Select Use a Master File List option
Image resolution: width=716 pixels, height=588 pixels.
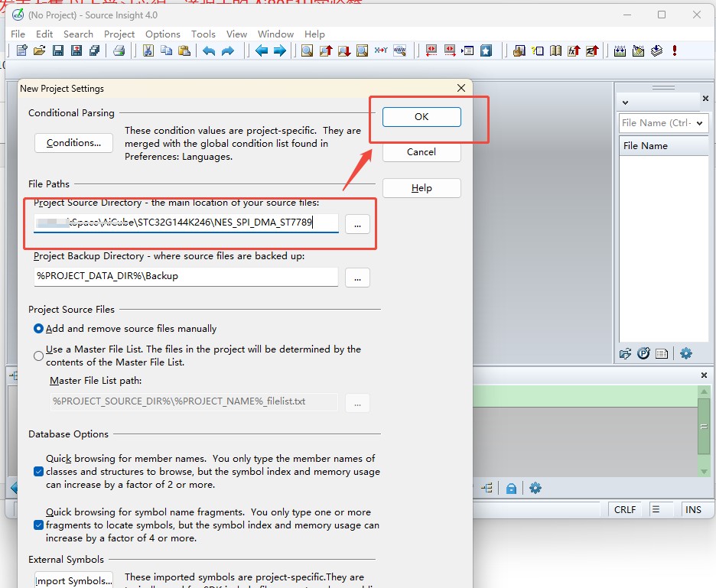(x=39, y=356)
